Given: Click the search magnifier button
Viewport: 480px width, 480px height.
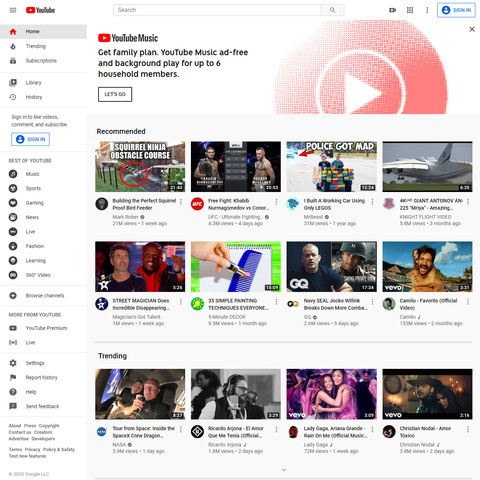Looking at the screenshot, I should (x=332, y=10).
